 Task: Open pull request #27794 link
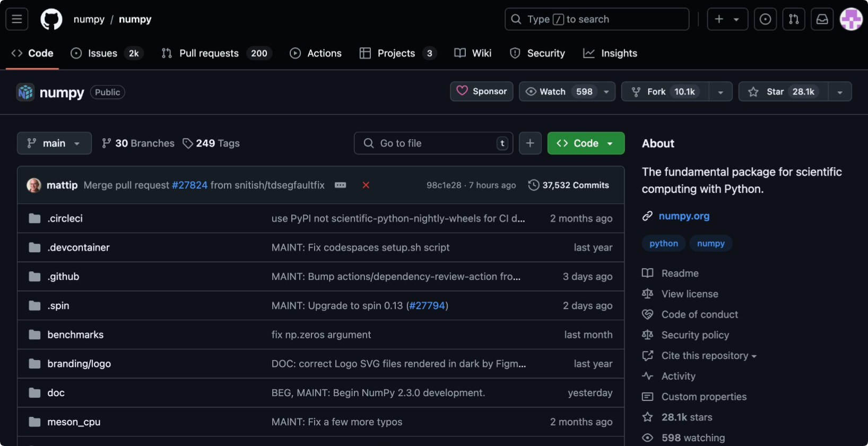pos(427,306)
